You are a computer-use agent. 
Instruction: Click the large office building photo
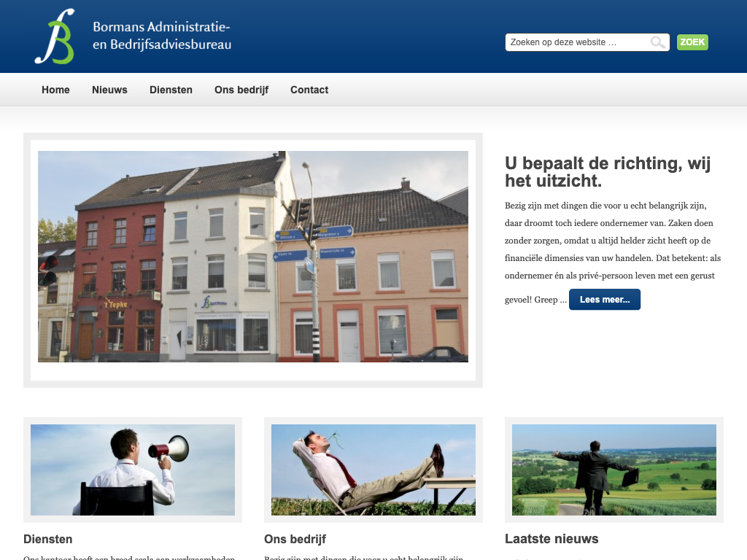(252, 257)
